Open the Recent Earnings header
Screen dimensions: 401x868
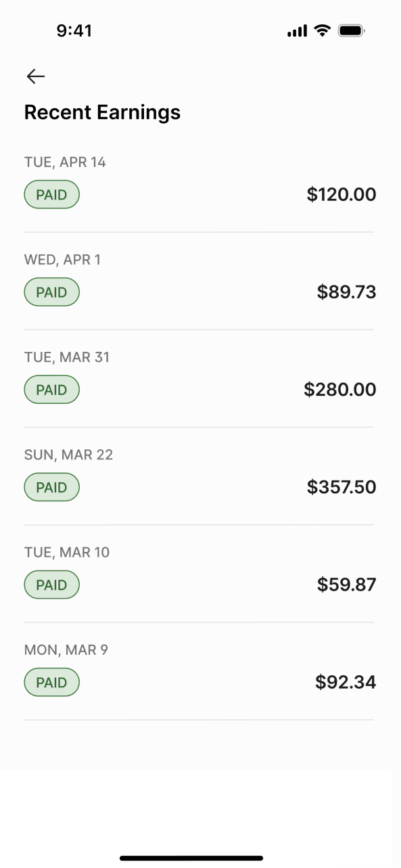click(102, 112)
